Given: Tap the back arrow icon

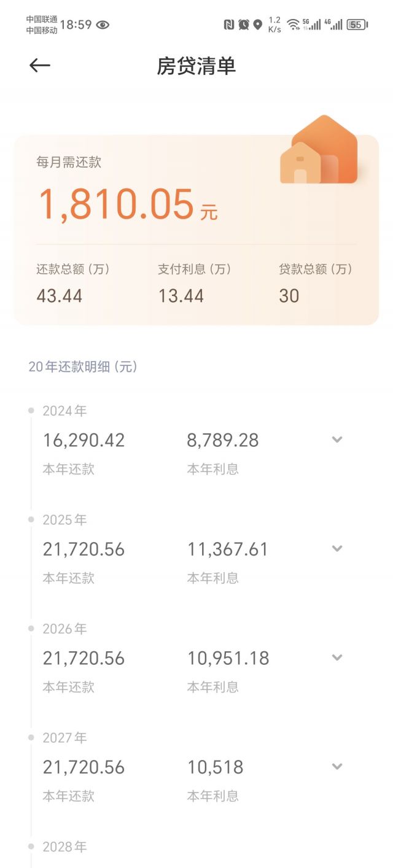Looking at the screenshot, I should 40,66.
